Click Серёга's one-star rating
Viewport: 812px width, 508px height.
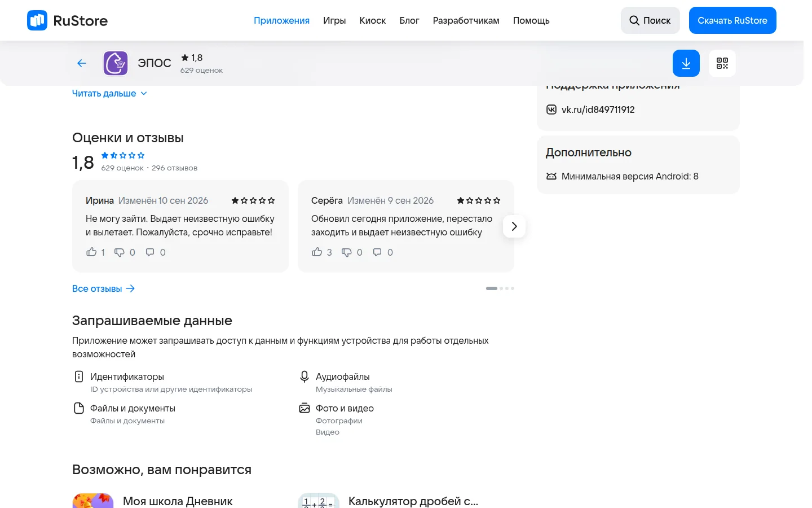479,200
